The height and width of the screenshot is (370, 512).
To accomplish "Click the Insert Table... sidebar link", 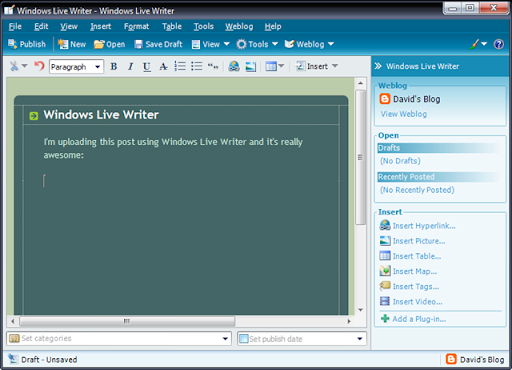I will click(417, 256).
